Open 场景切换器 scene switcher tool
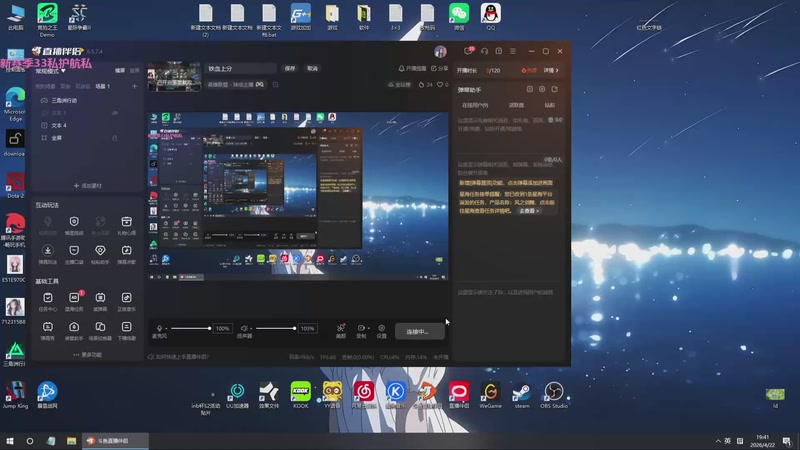The width and height of the screenshot is (800, 450). pos(100,330)
